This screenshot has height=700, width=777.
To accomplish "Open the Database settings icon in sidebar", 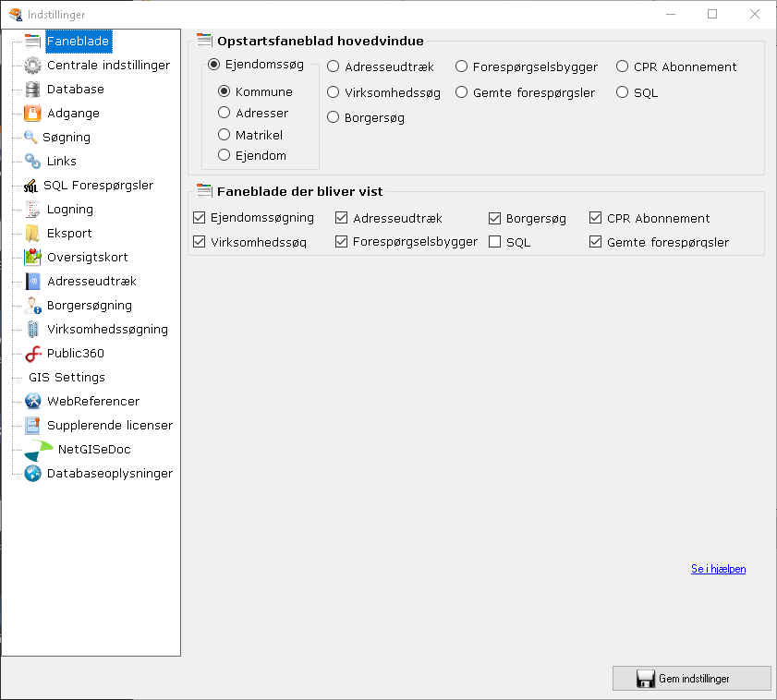I will tap(30, 90).
